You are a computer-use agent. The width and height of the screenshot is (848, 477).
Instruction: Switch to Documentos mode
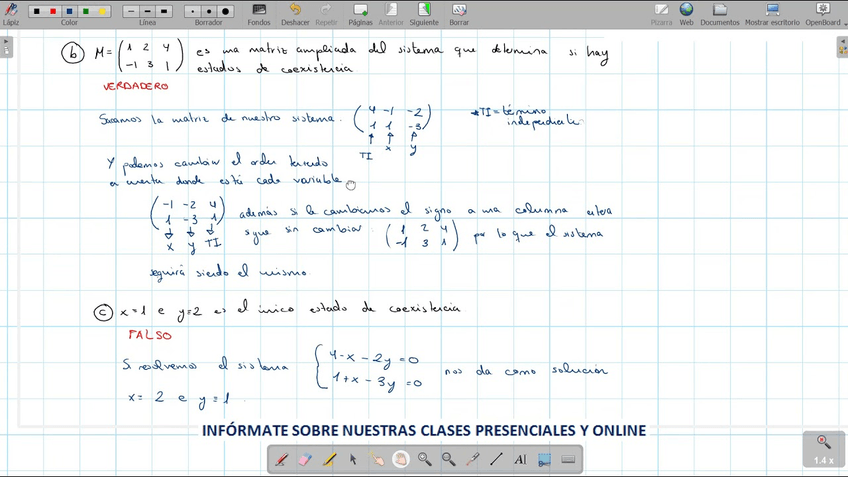click(x=720, y=13)
